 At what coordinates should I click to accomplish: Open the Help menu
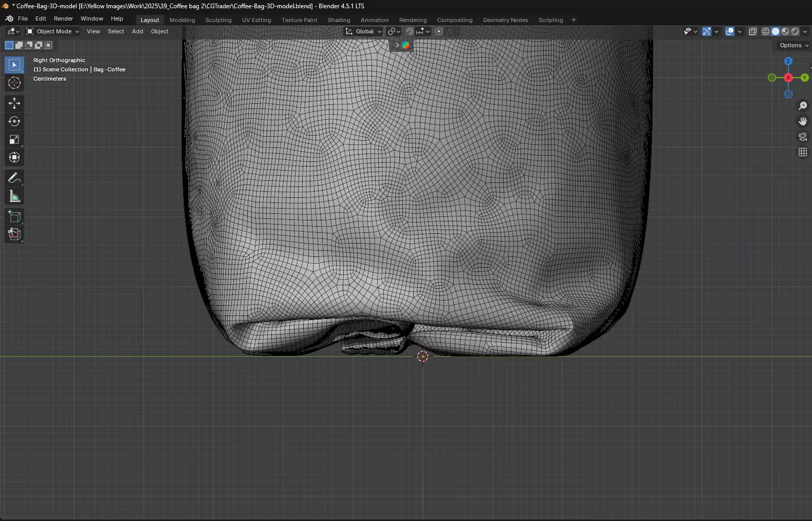tap(117, 18)
